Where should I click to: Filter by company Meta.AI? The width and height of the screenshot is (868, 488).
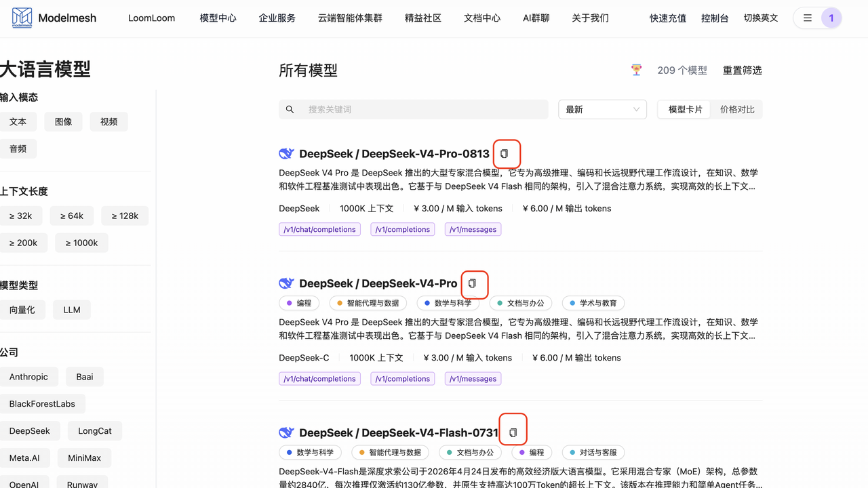tap(25, 459)
